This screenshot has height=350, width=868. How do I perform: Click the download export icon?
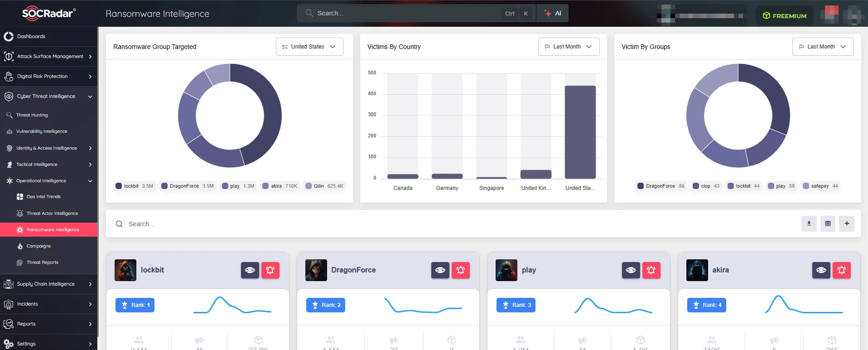coord(809,224)
